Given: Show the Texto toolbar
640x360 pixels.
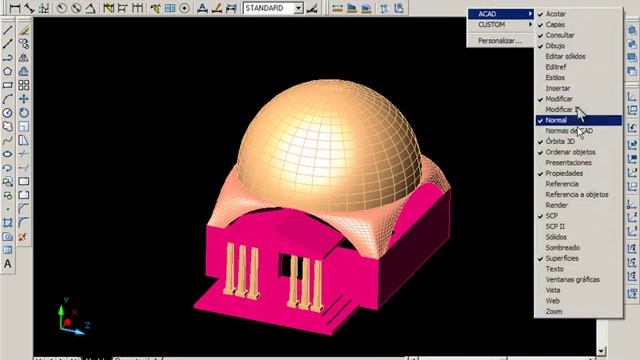Looking at the screenshot, I should point(578,269).
